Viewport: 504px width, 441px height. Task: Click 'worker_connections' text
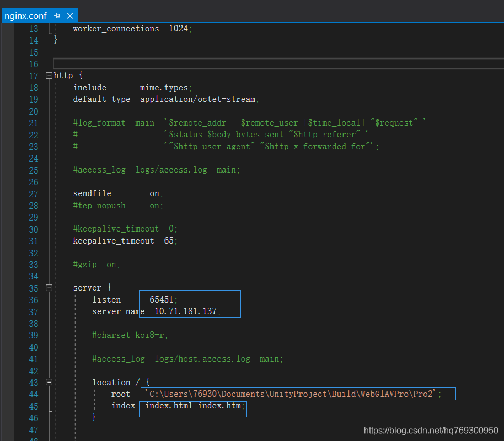(116, 29)
